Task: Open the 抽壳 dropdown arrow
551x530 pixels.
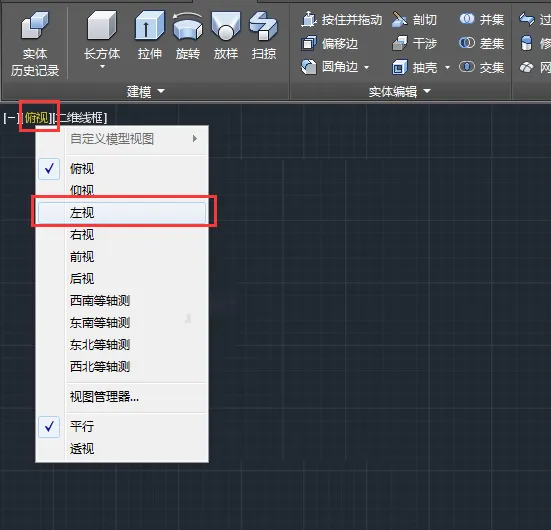Action: tap(447, 67)
